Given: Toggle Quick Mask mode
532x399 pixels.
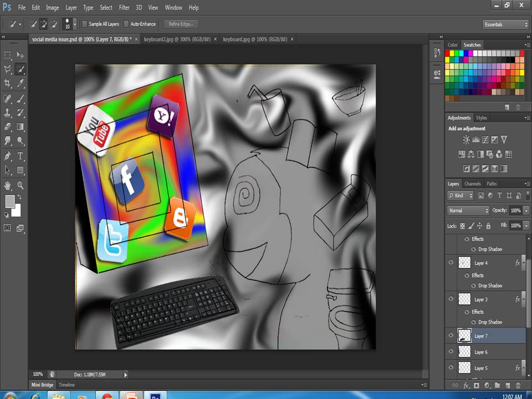Looking at the screenshot, I should [x=7, y=228].
